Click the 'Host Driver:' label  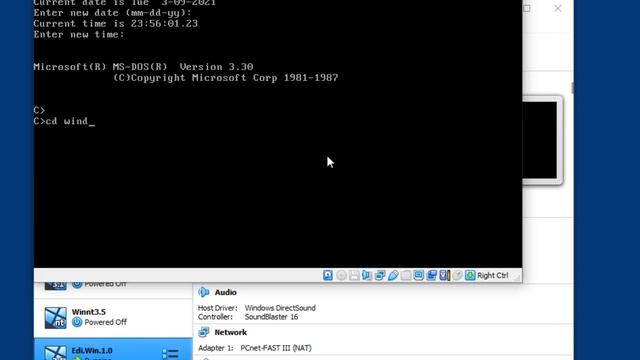click(x=218, y=308)
